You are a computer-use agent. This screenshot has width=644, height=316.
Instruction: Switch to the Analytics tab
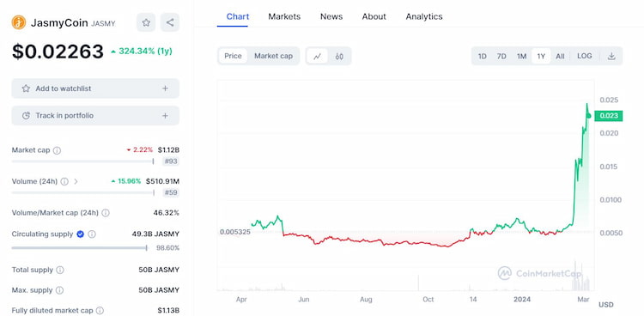(424, 16)
